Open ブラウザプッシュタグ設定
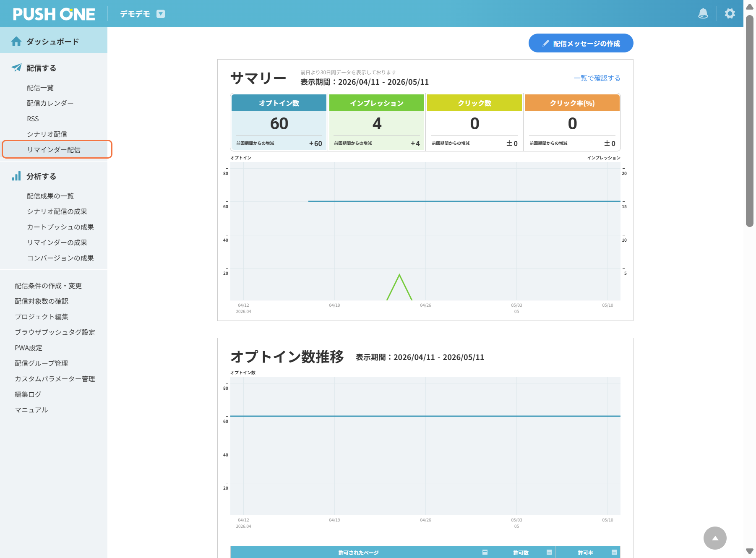 coord(55,332)
